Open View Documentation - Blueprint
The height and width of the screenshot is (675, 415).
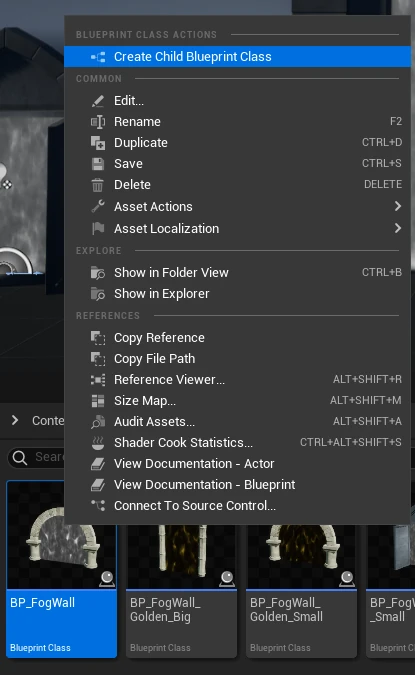[x=237, y=485]
